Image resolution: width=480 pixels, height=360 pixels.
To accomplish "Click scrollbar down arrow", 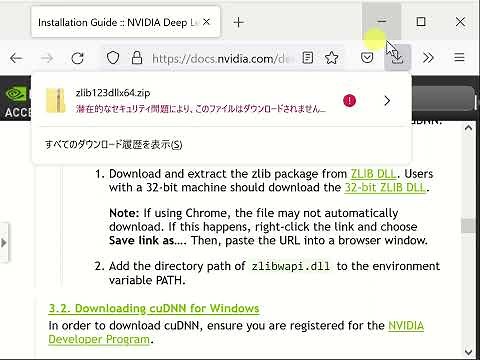I will (468, 352).
